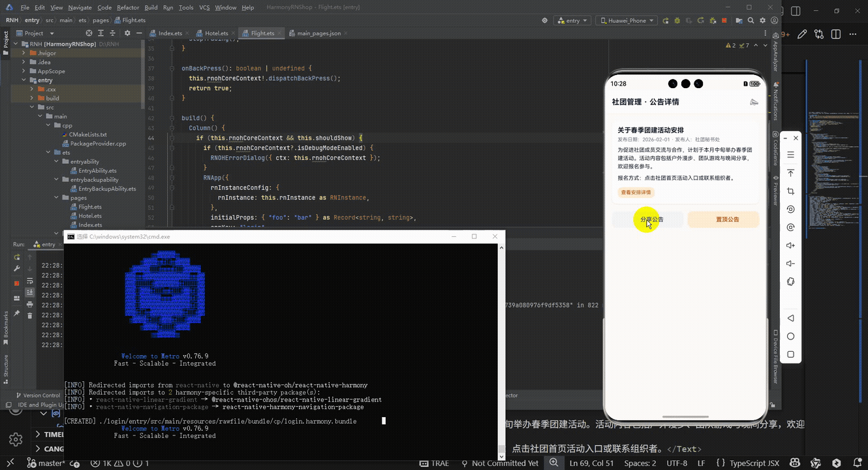Launch the Debug icon next to Run
Image resolution: width=868 pixels, height=470 pixels.
pyautogui.click(x=677, y=20)
